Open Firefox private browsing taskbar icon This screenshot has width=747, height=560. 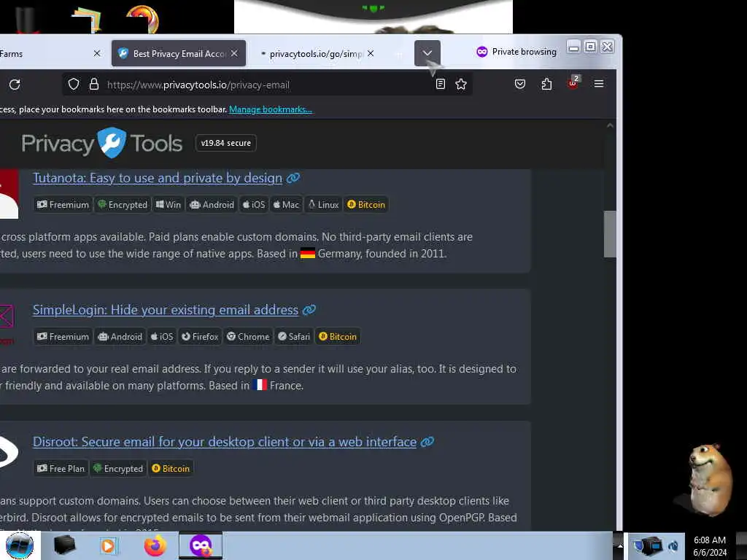point(201,545)
